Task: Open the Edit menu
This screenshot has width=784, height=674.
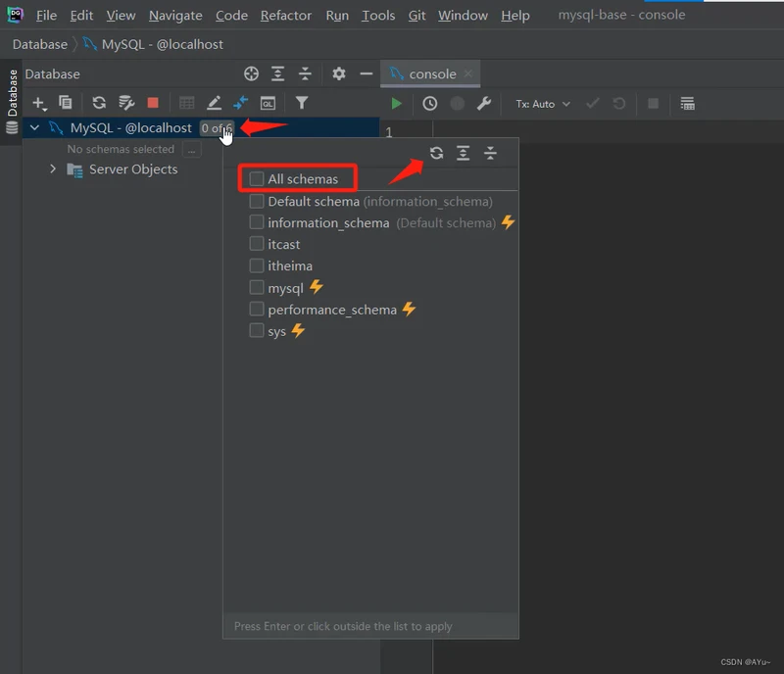Action: 81,16
